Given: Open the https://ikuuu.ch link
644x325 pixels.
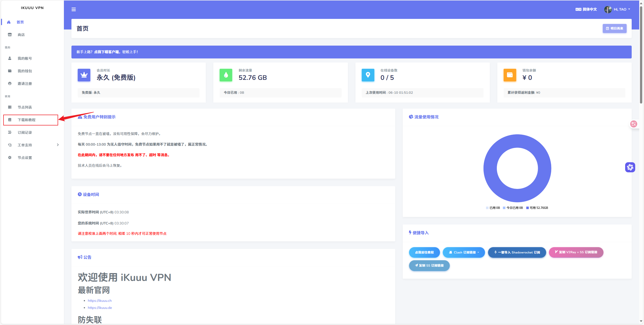Looking at the screenshot, I should pos(100,301).
